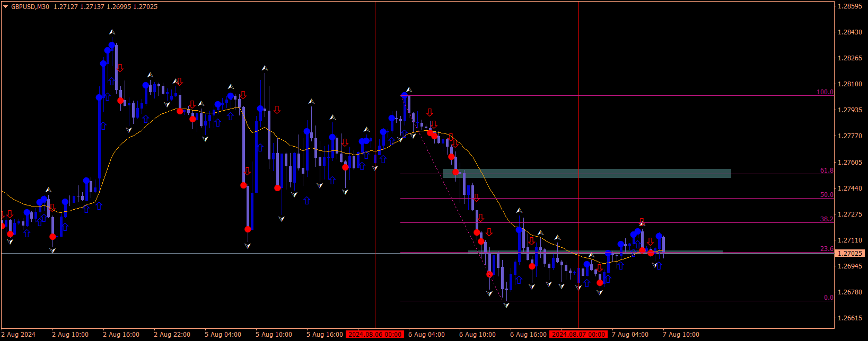This screenshot has height=341, width=868.
Task: Select the GBPUSD,M30 chart title text
Action: pos(30,7)
